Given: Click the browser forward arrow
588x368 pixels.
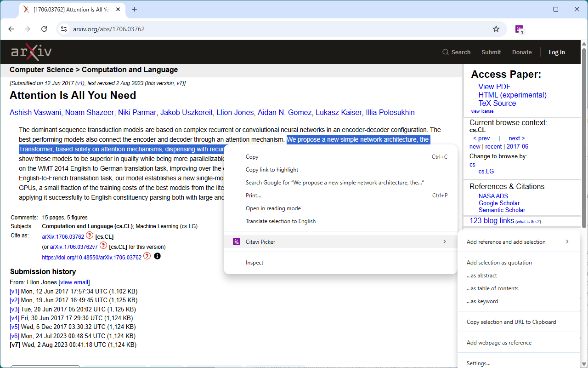Looking at the screenshot, I should (28, 29).
